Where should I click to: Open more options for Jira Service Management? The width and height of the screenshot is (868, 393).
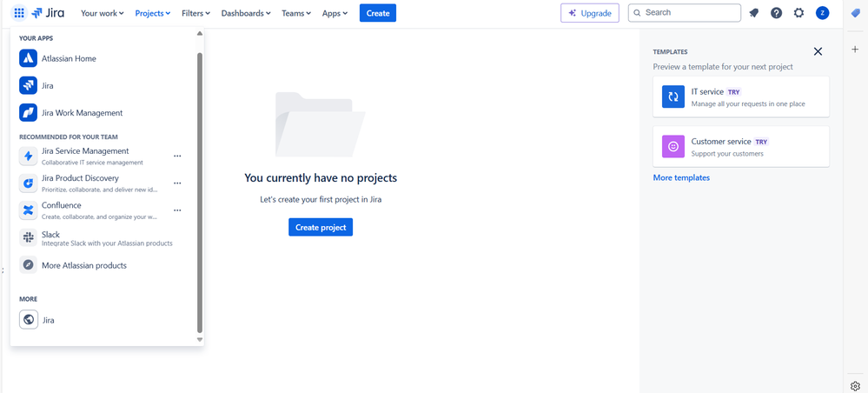pyautogui.click(x=177, y=156)
